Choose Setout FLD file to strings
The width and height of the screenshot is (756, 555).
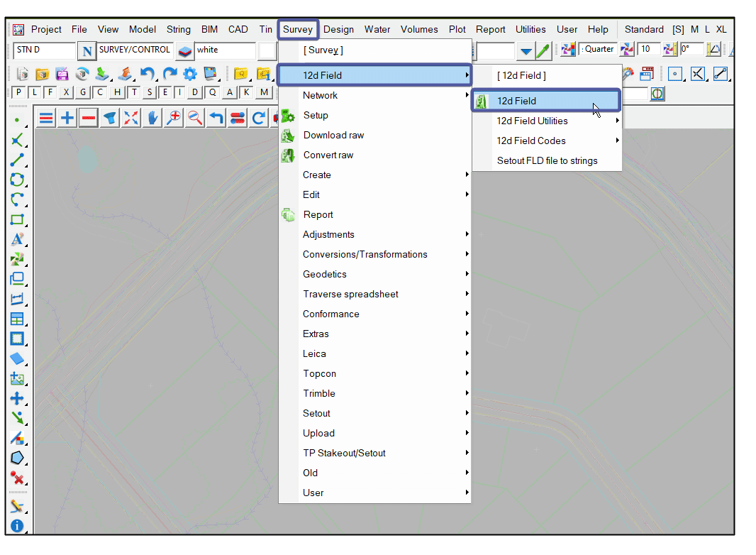[x=547, y=160]
